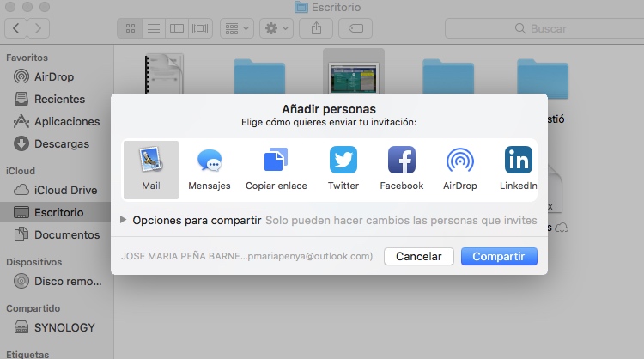Click the Cancelar button
644x359 pixels.
click(419, 256)
